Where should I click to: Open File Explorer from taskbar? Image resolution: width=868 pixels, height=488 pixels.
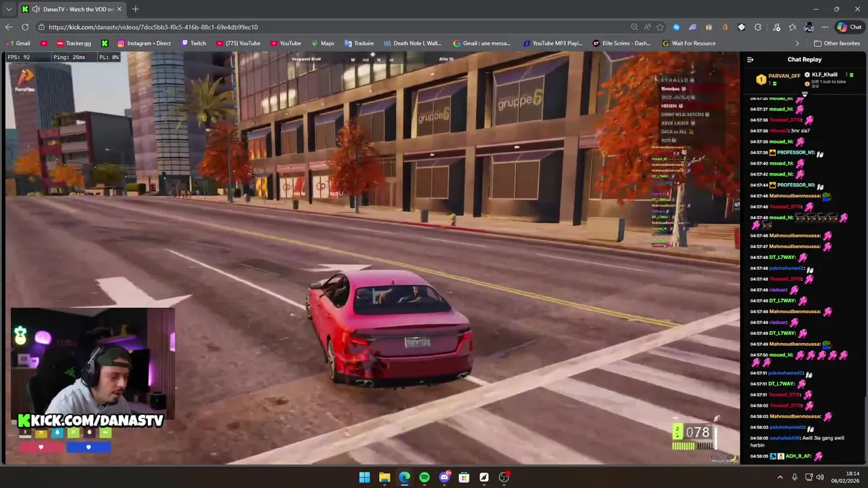click(384, 477)
